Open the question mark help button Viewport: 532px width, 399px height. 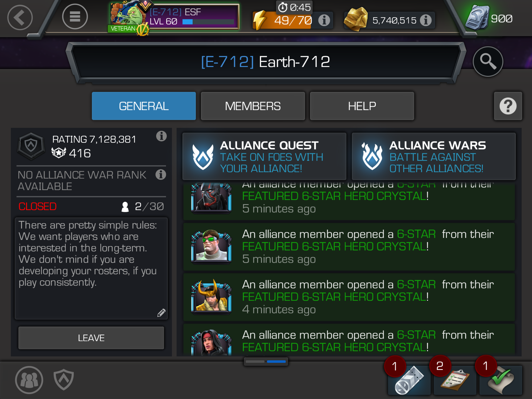pyautogui.click(x=508, y=106)
